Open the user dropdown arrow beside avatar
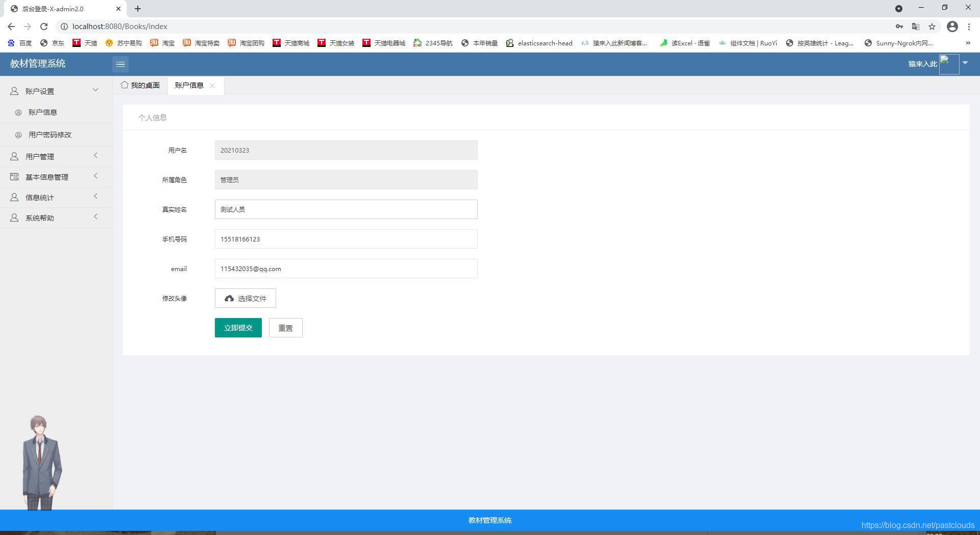The height and width of the screenshot is (535, 980). coord(965,63)
